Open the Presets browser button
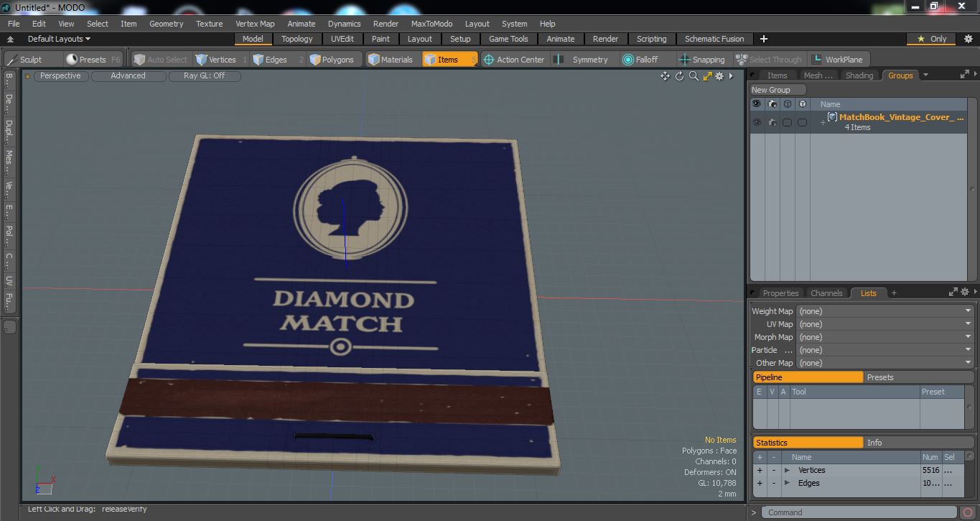 point(93,60)
